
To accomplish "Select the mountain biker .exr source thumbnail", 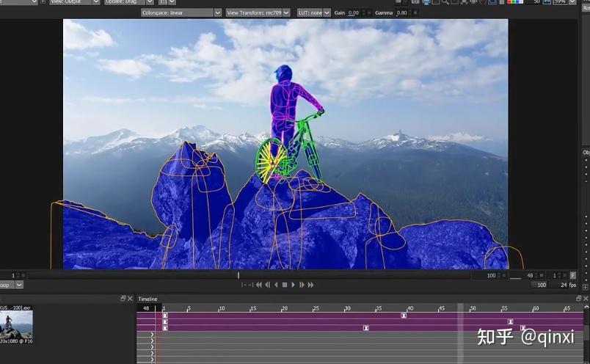I will coord(16,324).
